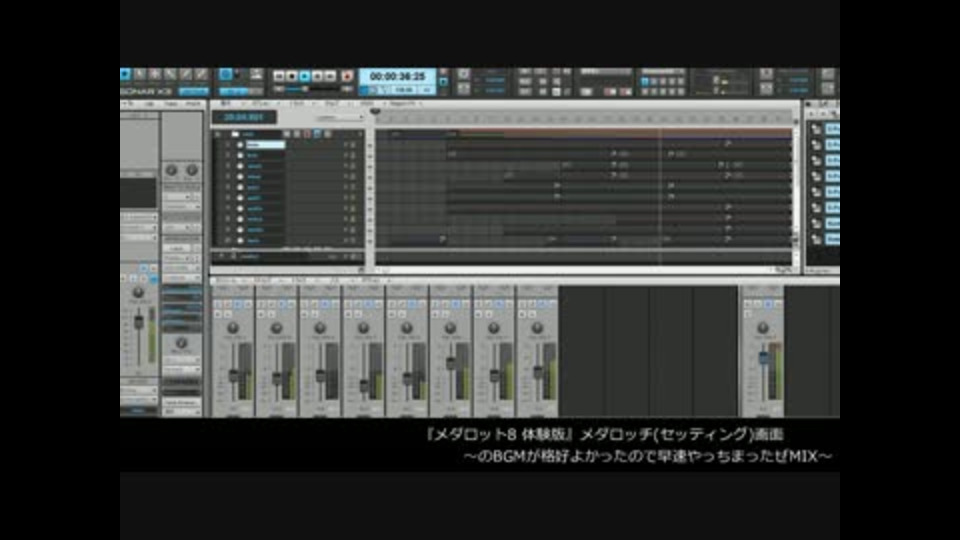
Task: Select the second tool icon next to Smart tool
Action: click(140, 75)
